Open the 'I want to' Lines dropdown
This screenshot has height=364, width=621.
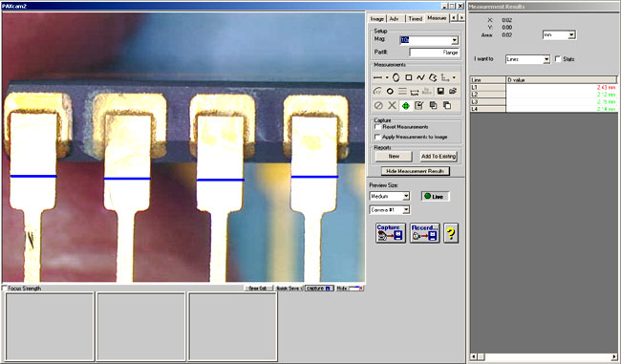546,59
